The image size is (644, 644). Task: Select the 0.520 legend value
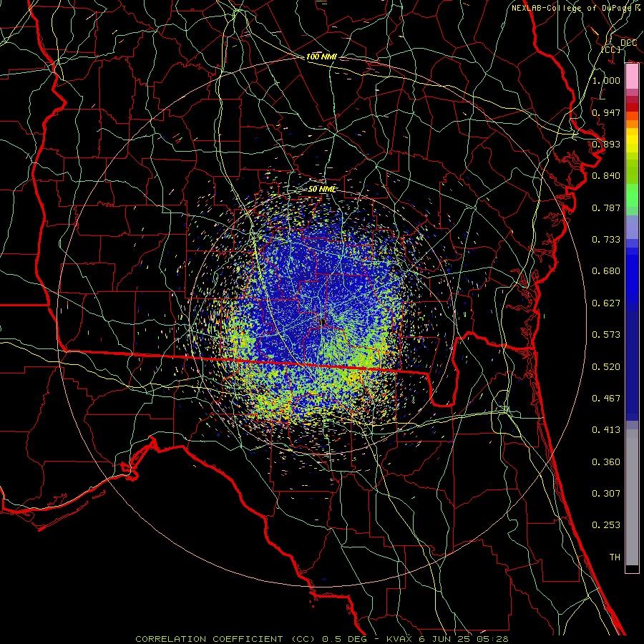point(606,367)
